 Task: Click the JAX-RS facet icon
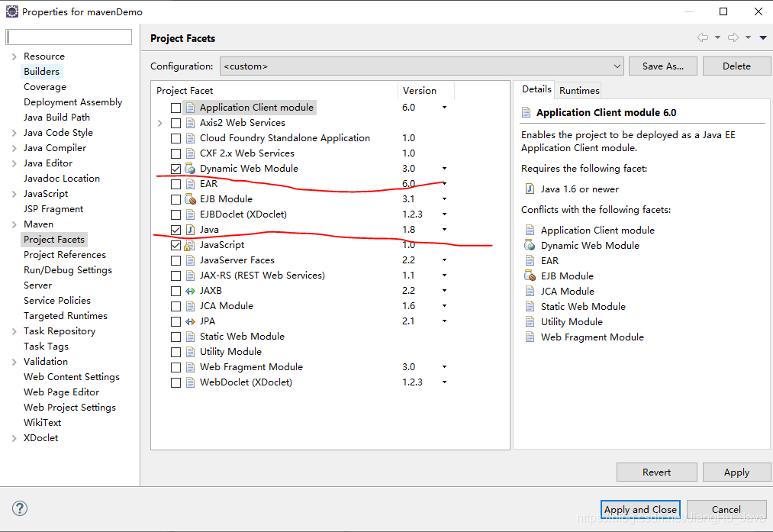tap(190, 276)
